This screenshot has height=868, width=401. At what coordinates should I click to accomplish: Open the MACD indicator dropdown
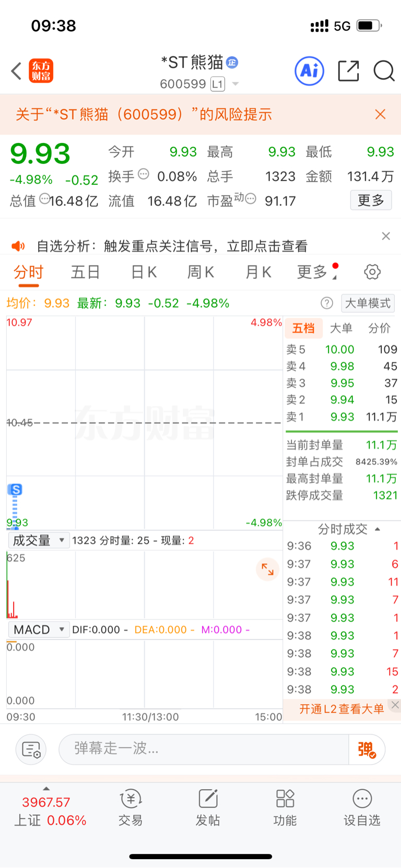tap(38, 629)
